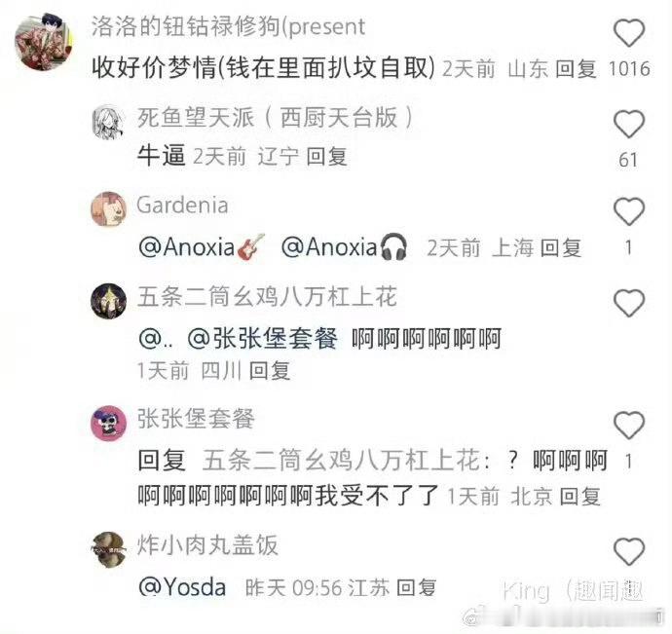Open the @Yosda mention

pos(182,587)
